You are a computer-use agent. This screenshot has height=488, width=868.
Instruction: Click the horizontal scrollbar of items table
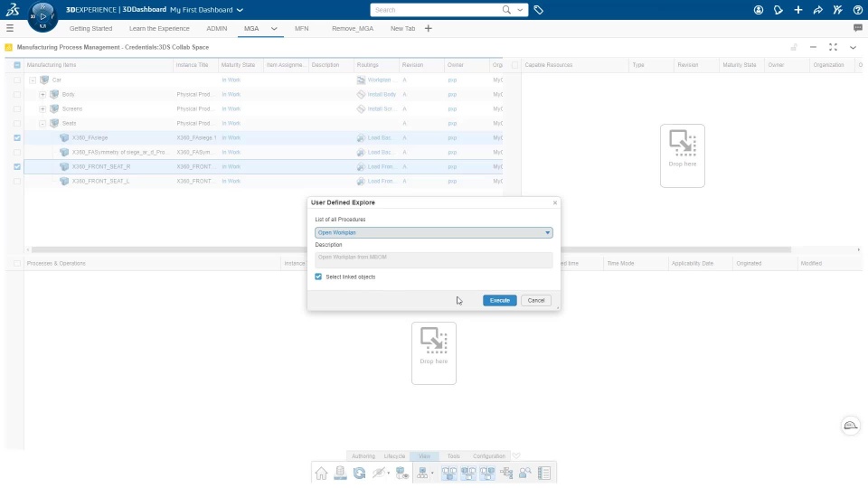click(x=410, y=249)
